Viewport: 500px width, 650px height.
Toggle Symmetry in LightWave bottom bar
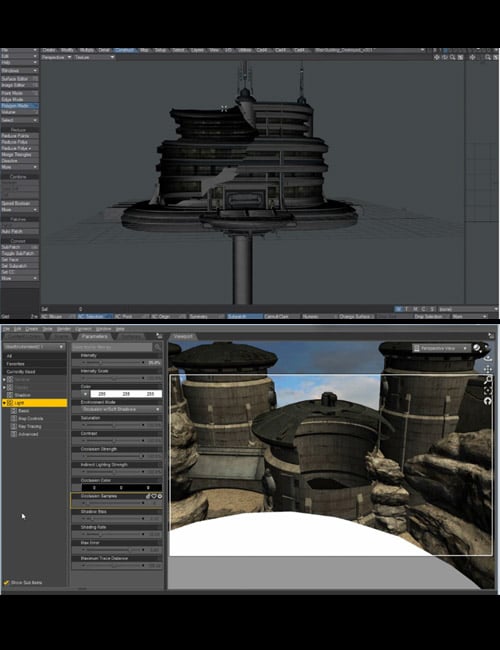click(206, 316)
